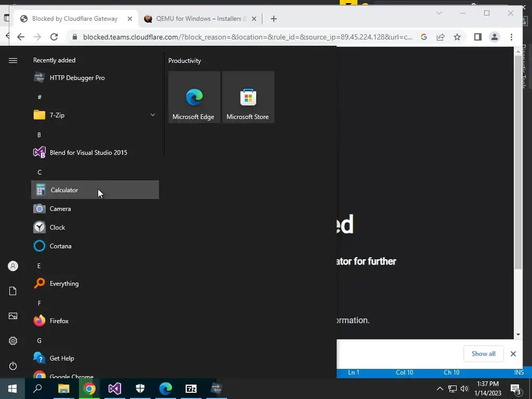Image resolution: width=532 pixels, height=399 pixels.
Task: Jump to letter group F header
Action: (39, 303)
